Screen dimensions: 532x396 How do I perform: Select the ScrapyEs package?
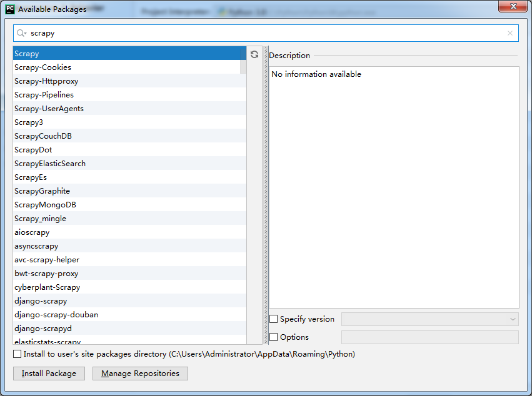(129, 177)
